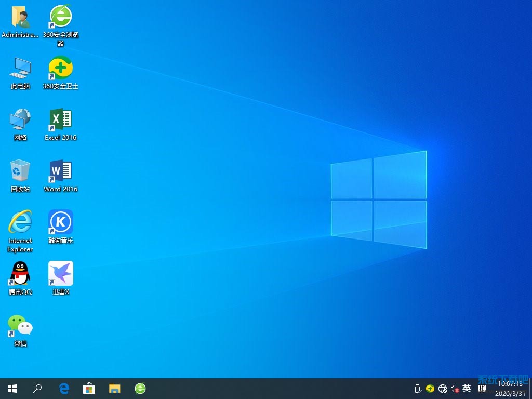
Task: Select the Word 2016 desktop icon
Action: click(x=61, y=171)
